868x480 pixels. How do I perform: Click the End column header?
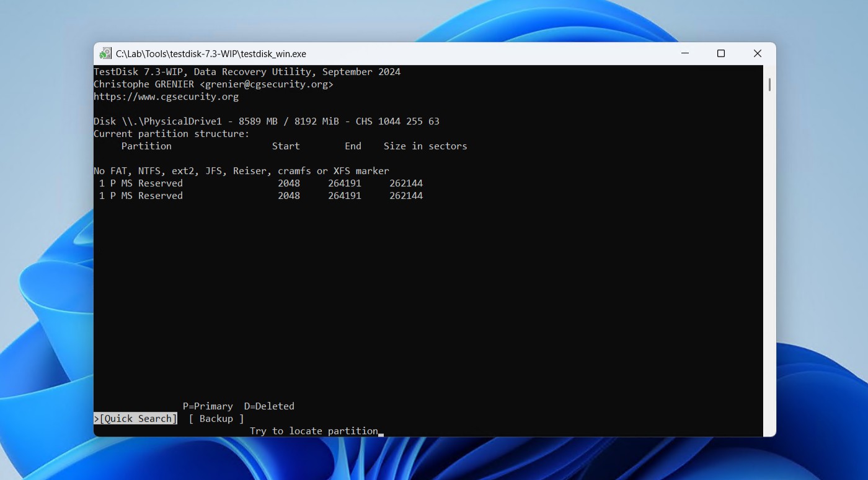(353, 146)
